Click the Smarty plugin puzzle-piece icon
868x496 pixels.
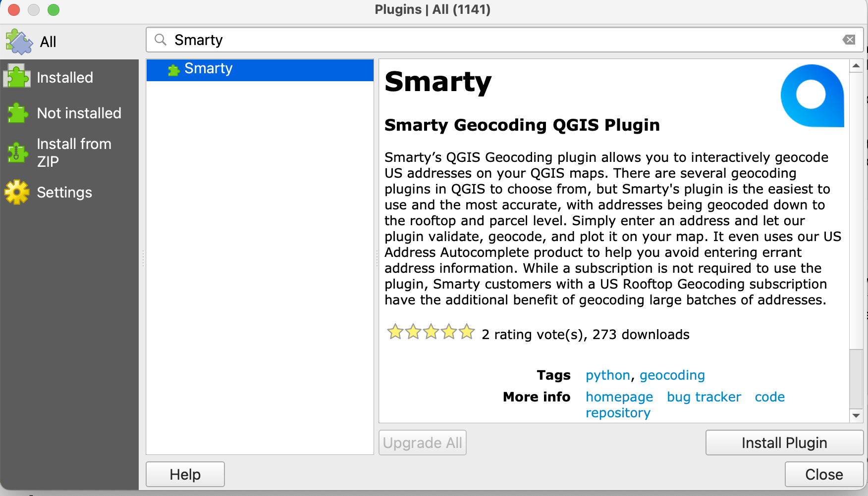pyautogui.click(x=173, y=69)
